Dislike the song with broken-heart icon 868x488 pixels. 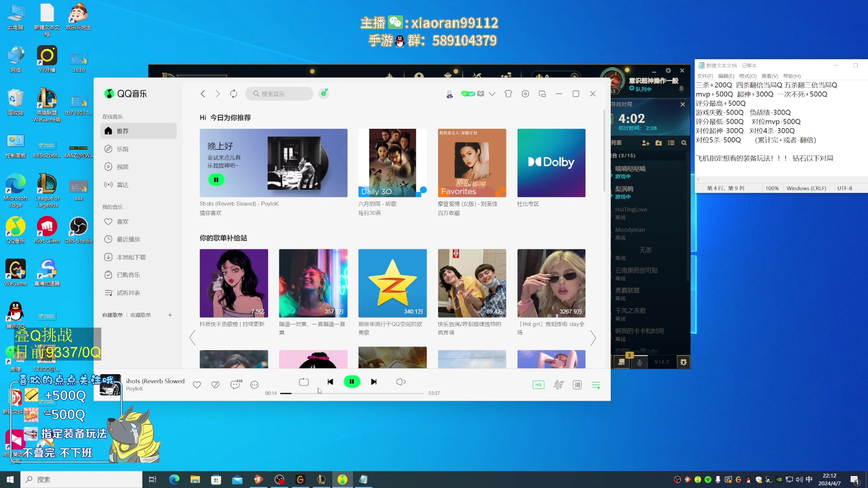point(216,385)
